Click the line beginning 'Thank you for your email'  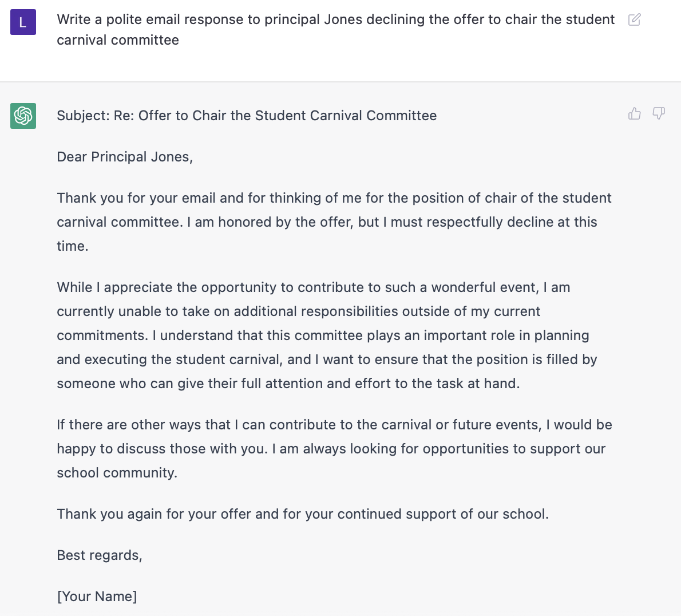334,198
